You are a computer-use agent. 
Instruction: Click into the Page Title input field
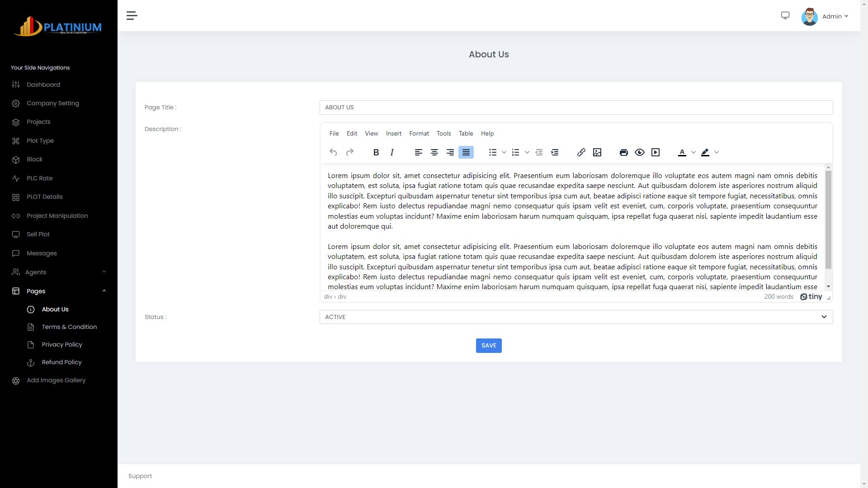click(576, 108)
